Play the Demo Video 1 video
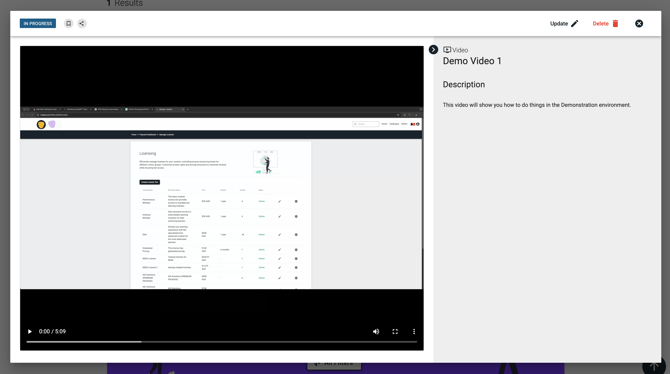This screenshot has height=374, width=670. tap(29, 331)
